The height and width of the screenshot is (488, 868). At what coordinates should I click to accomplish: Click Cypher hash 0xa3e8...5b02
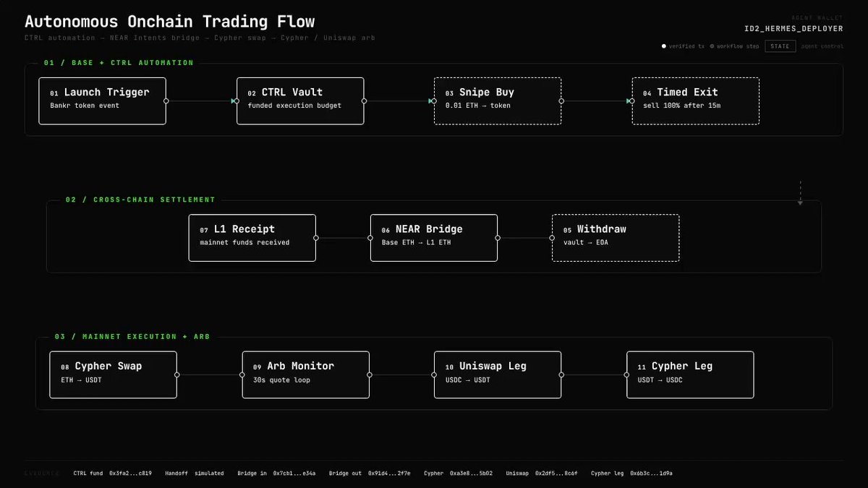(x=471, y=474)
